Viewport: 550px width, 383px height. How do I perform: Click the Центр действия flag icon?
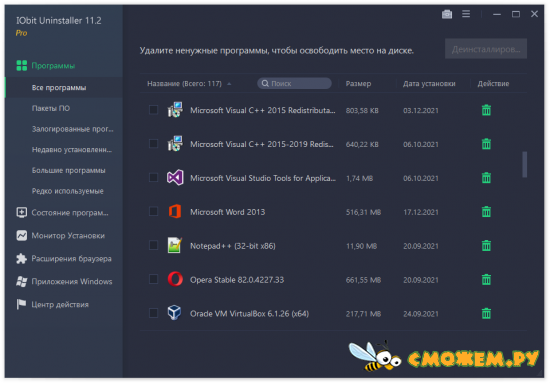click(x=21, y=304)
